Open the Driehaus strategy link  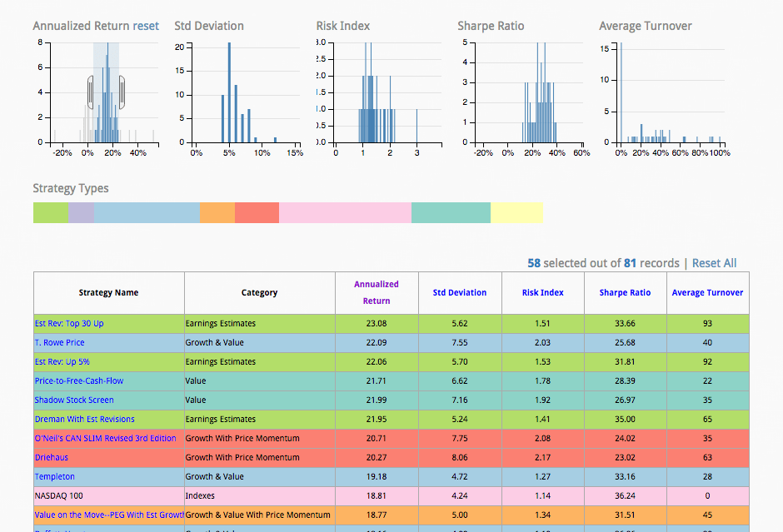point(52,457)
